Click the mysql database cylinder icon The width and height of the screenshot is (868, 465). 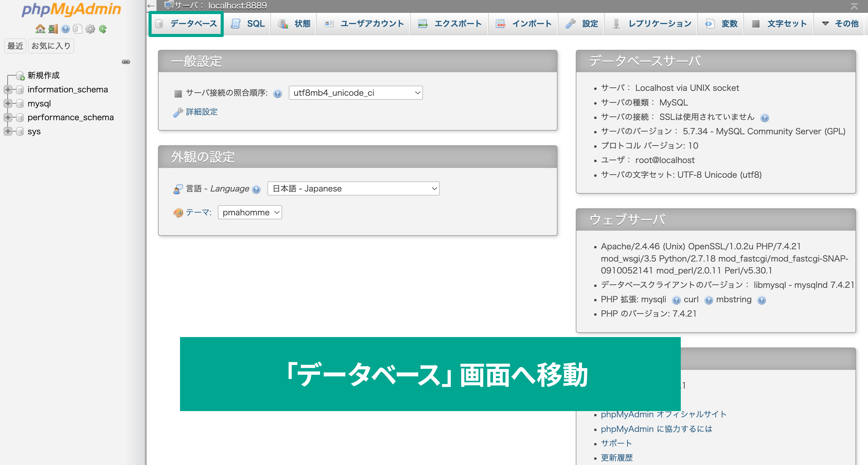tap(20, 103)
